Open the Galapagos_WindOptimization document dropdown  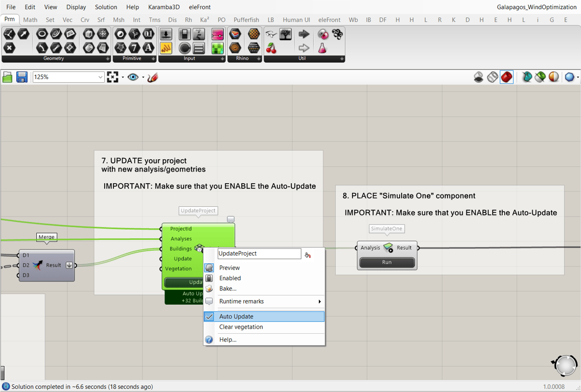(537, 7)
